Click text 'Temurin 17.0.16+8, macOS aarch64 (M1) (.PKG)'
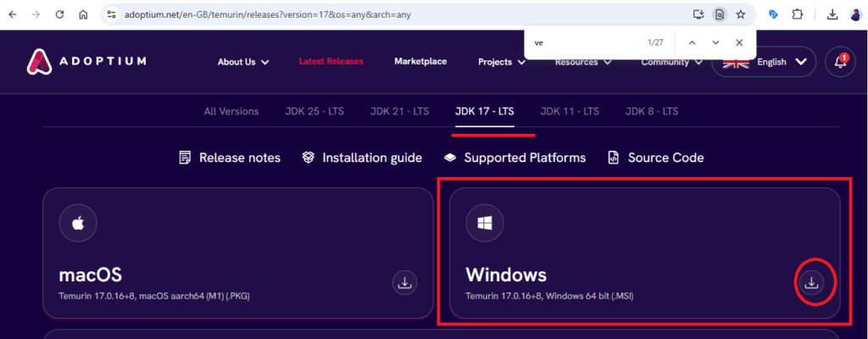This screenshot has width=868, height=339. tap(154, 297)
